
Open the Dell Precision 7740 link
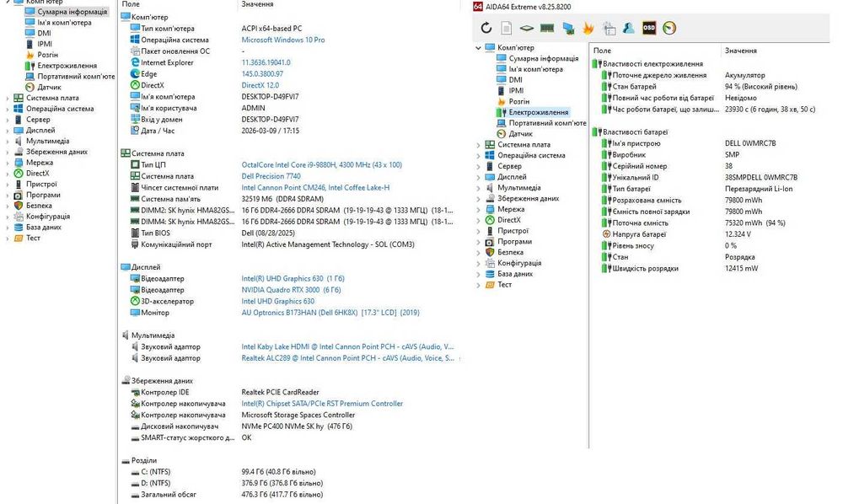coord(271,176)
